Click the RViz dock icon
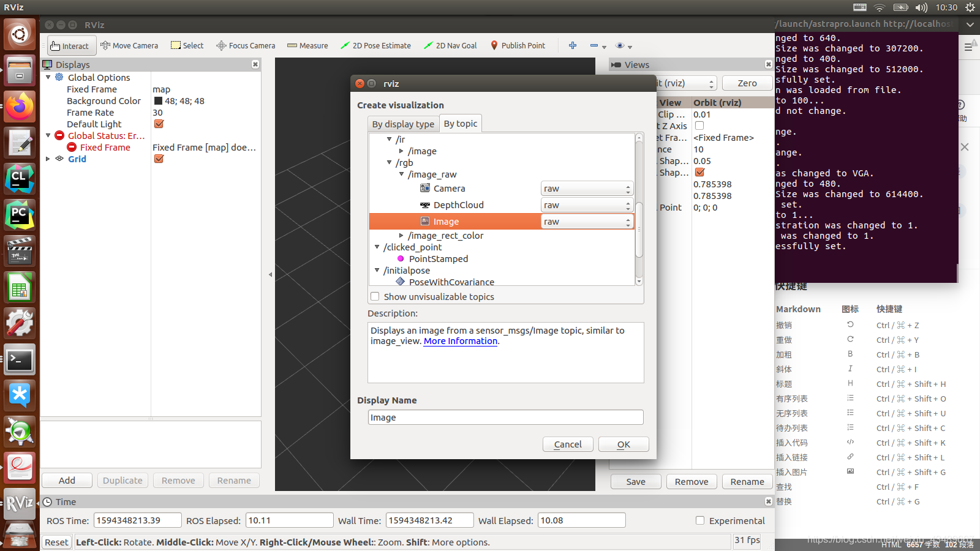 pyautogui.click(x=20, y=504)
